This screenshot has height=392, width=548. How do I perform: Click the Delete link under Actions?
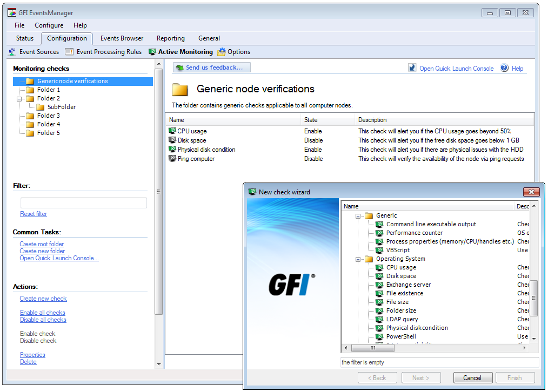(28, 362)
